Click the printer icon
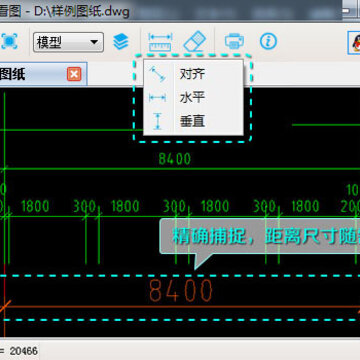360x360 pixels. pyautogui.click(x=234, y=42)
